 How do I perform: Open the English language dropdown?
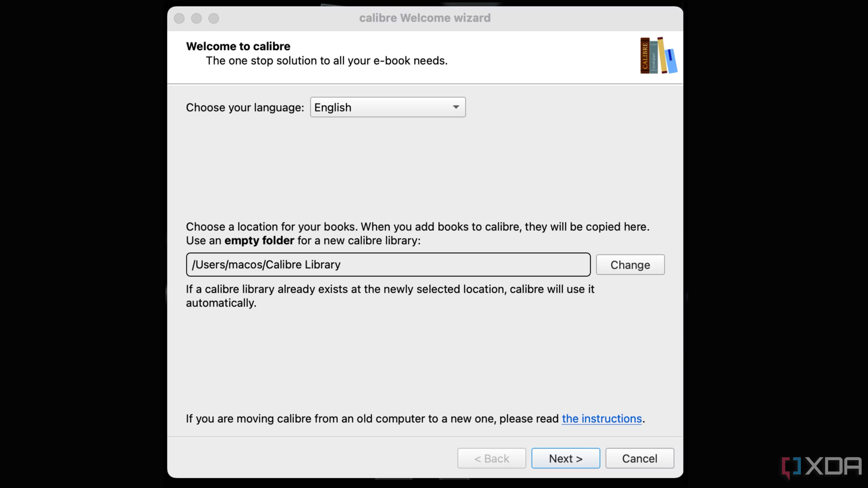[x=388, y=107]
